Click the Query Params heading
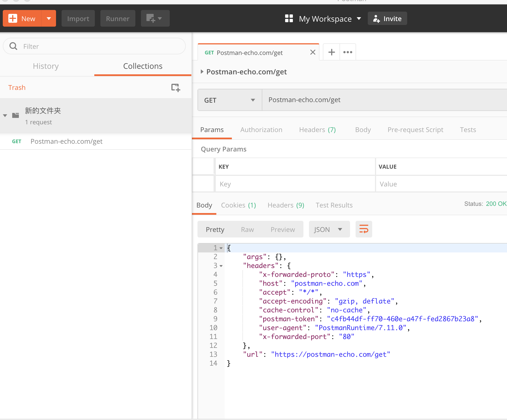The image size is (507, 420). coord(224,149)
